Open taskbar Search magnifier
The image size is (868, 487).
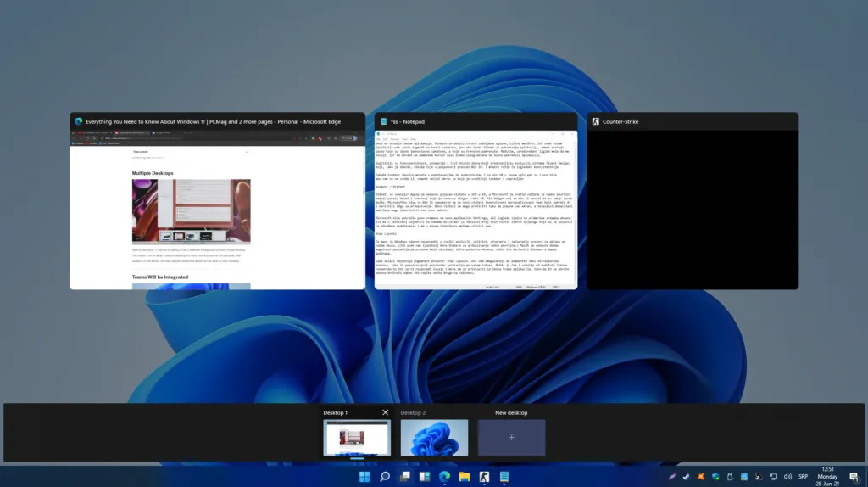(385, 477)
